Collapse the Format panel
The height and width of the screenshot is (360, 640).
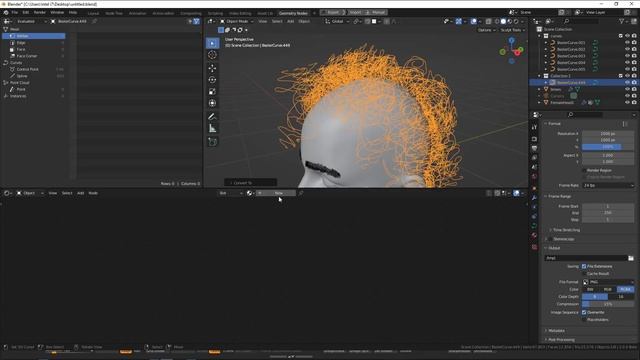point(554,124)
